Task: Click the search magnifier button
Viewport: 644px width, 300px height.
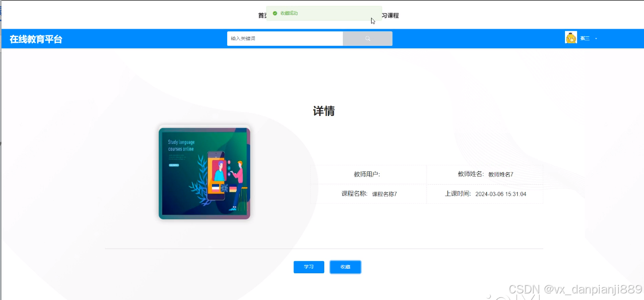Action: tap(368, 38)
